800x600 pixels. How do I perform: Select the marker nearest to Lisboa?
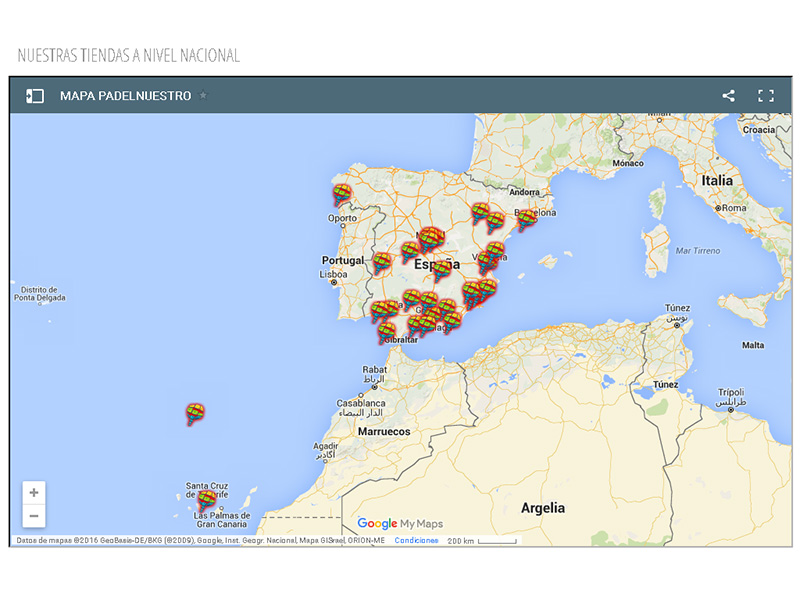point(382,262)
